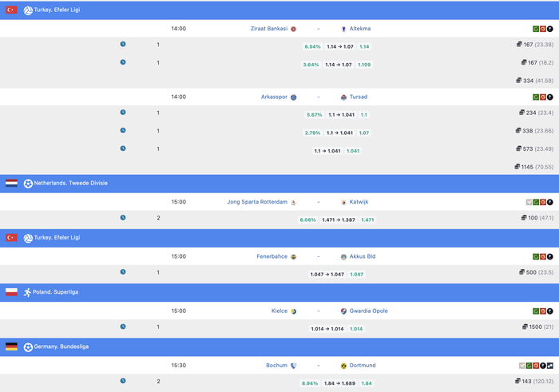Open Netherlands. Tweede Divisie league
This screenshot has width=559, height=392.
coord(70,183)
